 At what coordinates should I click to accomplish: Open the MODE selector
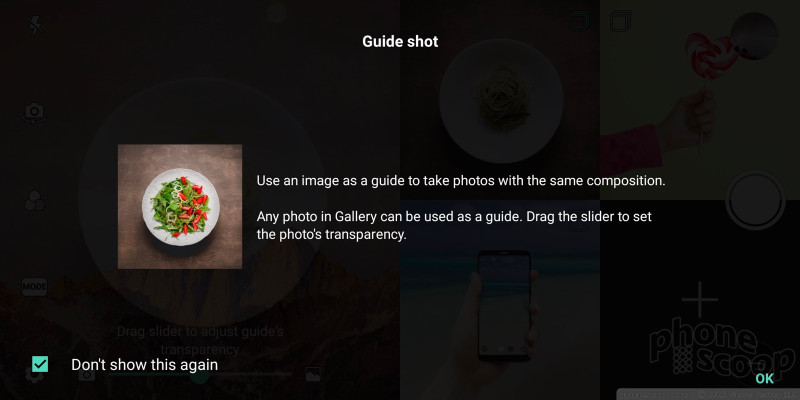pos(34,287)
